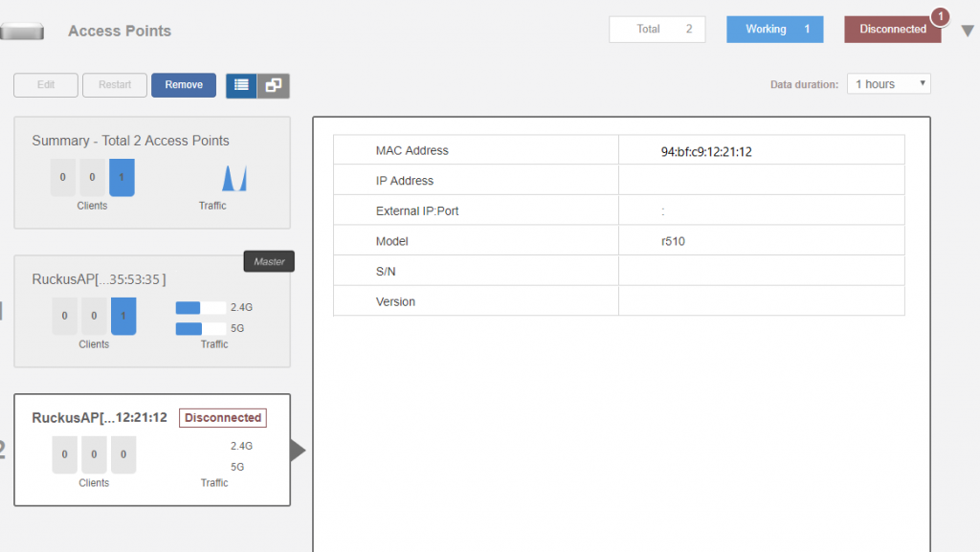The height and width of the screenshot is (552, 980).
Task: Click the 2.4G traffic bar of master AP
Action: (x=201, y=308)
